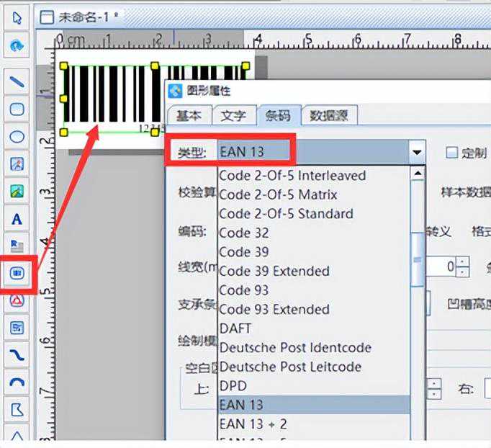
Task: Select EAN 13 + 2 from the list
Action: point(253,424)
